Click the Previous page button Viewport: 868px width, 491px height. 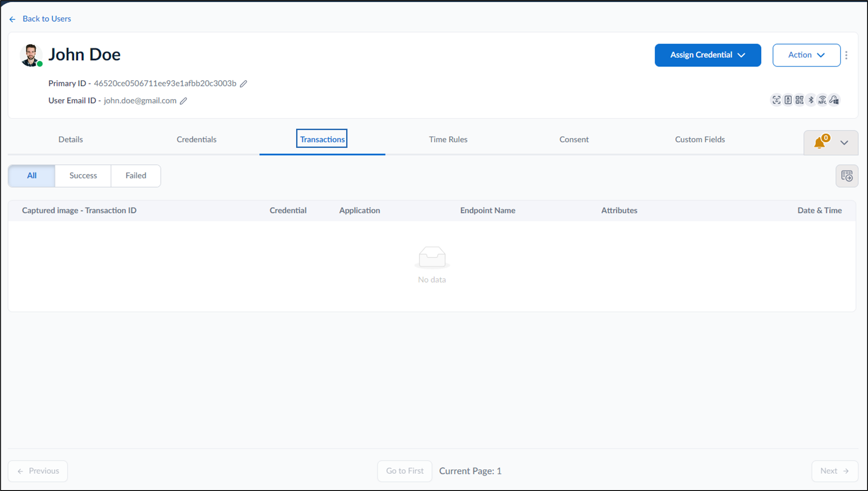click(x=38, y=471)
